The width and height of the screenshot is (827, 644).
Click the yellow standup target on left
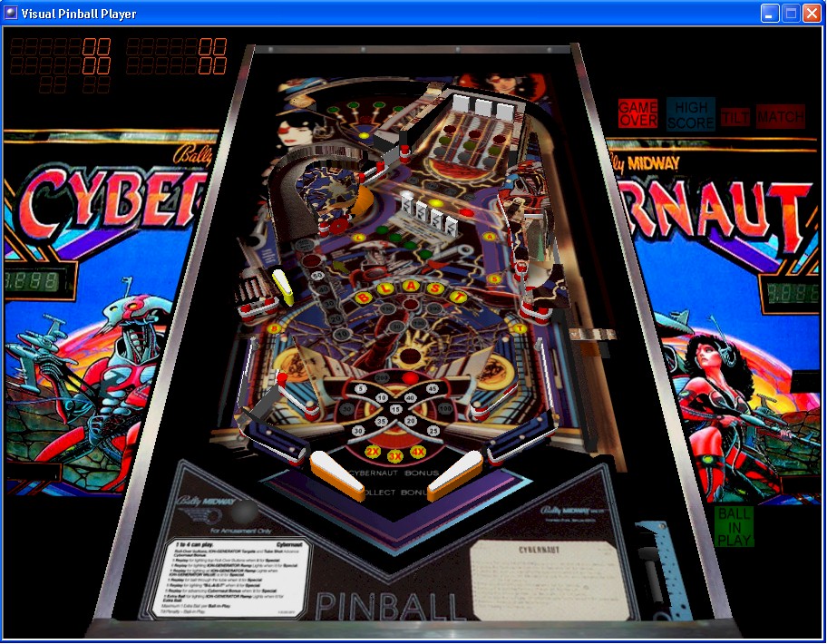[283, 287]
